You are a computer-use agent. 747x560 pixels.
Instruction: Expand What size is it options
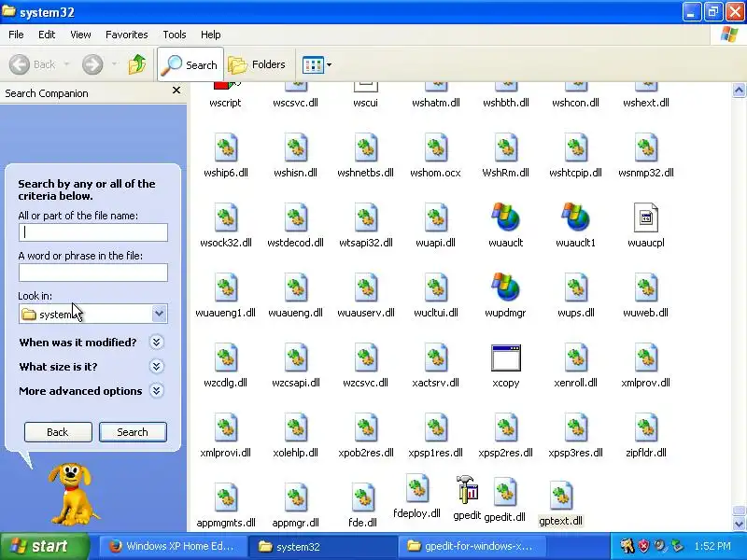pos(156,367)
